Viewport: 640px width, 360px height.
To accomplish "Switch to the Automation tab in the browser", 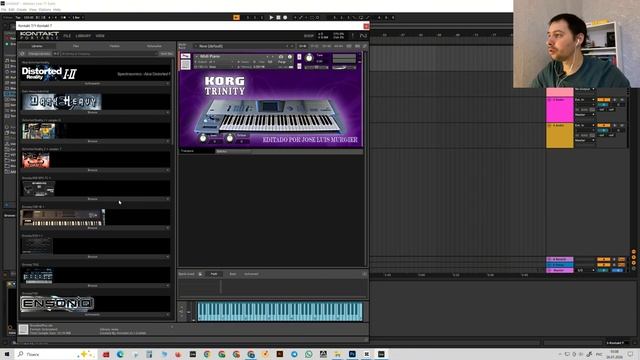I will click(154, 46).
